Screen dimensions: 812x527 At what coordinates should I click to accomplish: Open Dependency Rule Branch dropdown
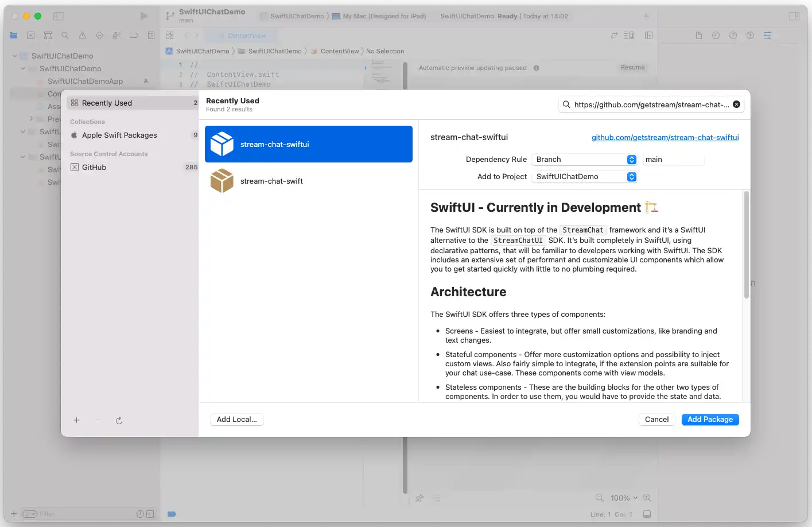coord(584,160)
